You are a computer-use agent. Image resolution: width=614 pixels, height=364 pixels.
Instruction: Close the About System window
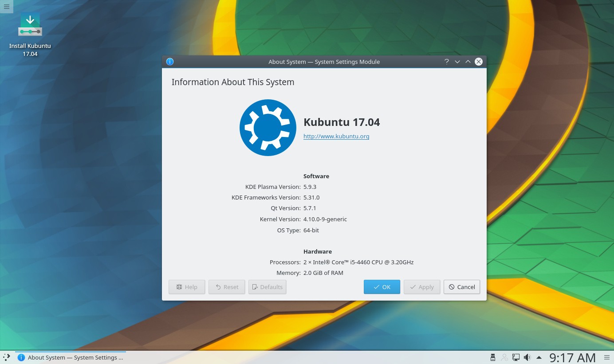[479, 62]
